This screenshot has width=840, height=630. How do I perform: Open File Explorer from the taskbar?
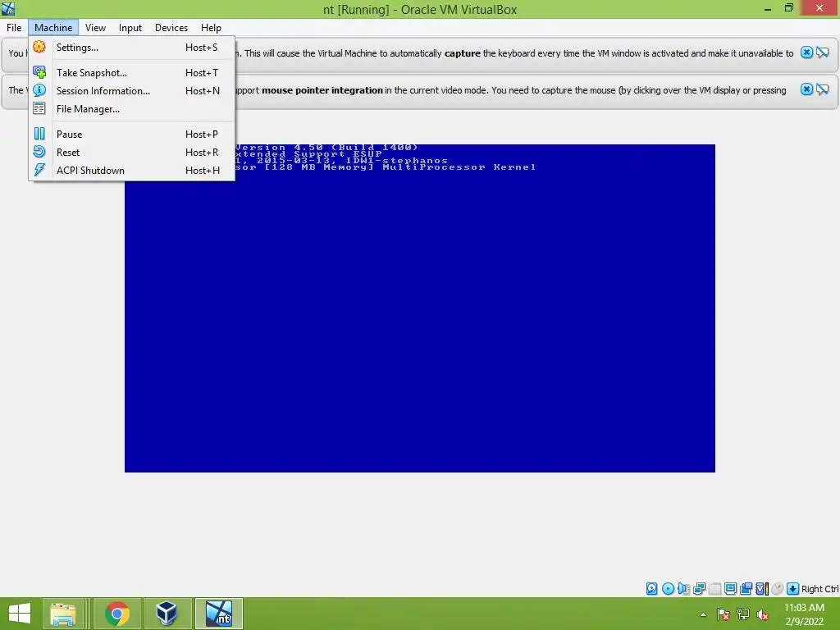[63, 614]
